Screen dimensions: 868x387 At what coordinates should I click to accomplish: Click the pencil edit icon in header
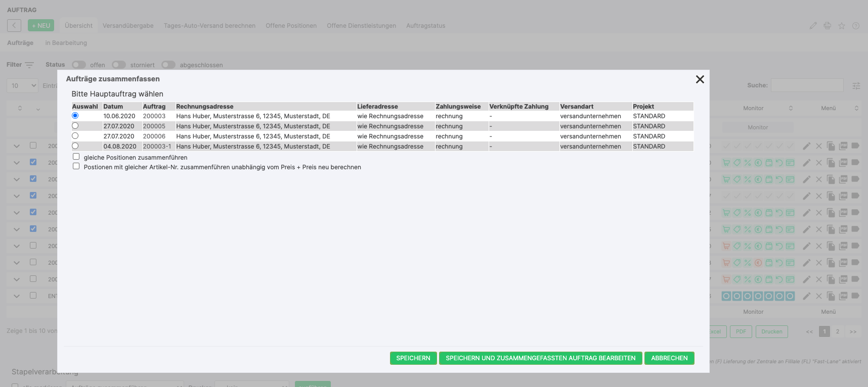click(x=813, y=26)
